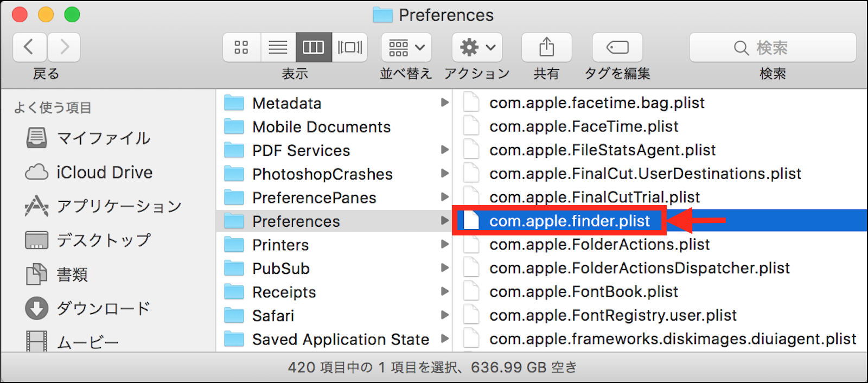Go back to previous folder
The image size is (868, 383).
pos(29,47)
